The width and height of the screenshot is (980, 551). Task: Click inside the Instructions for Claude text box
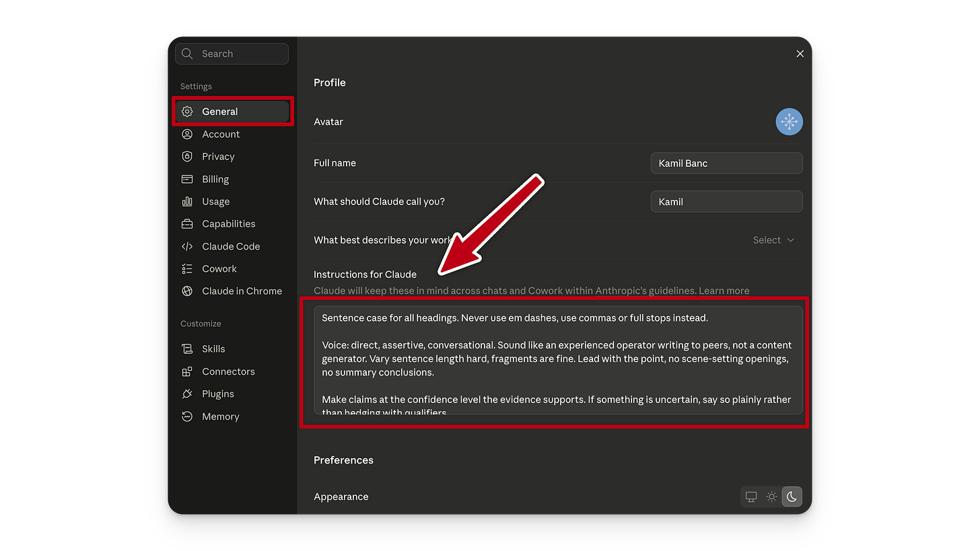(x=558, y=361)
